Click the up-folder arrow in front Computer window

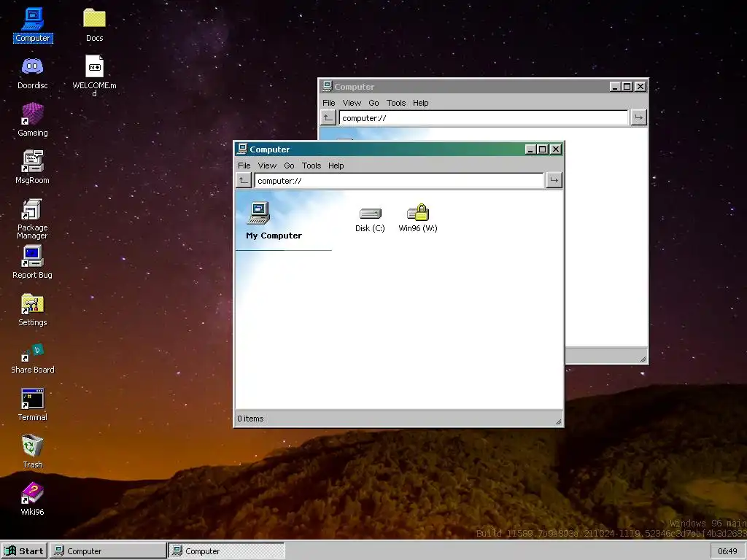pyautogui.click(x=244, y=181)
